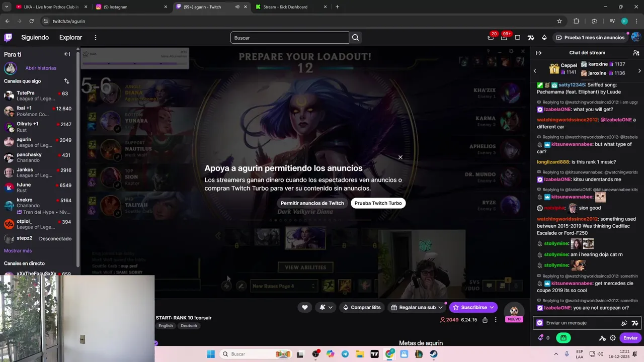
Task: Expand the Regalar una sub dropdown
Action: tap(441, 307)
